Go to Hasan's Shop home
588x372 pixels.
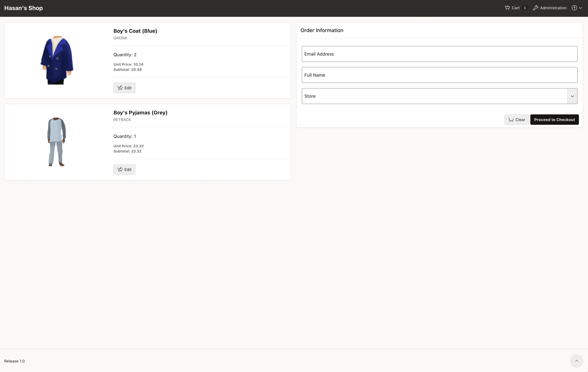[x=24, y=8]
